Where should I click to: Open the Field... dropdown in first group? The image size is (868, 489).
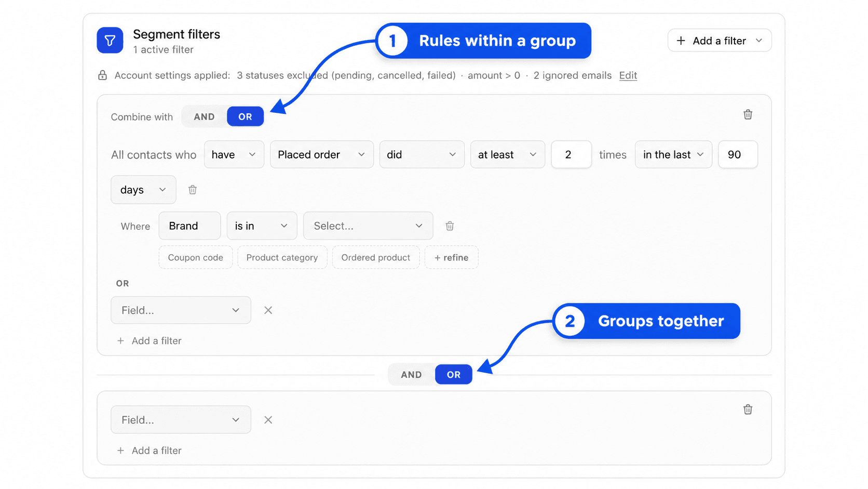181,310
